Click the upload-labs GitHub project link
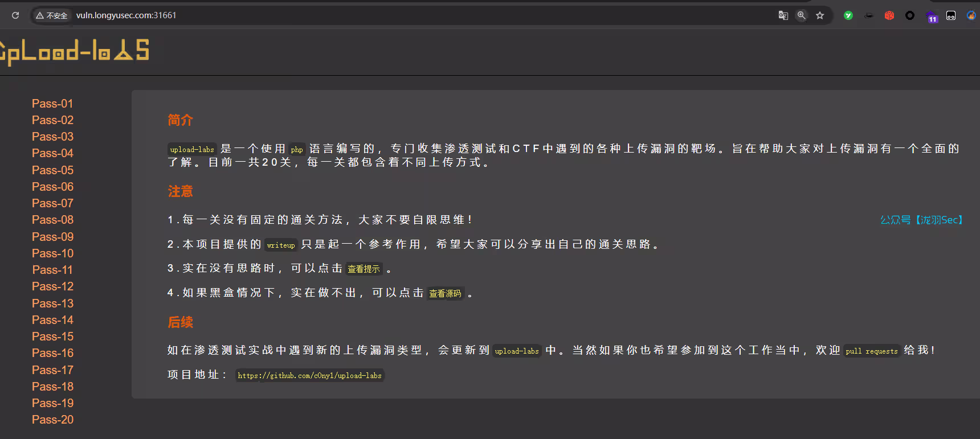 pos(309,375)
